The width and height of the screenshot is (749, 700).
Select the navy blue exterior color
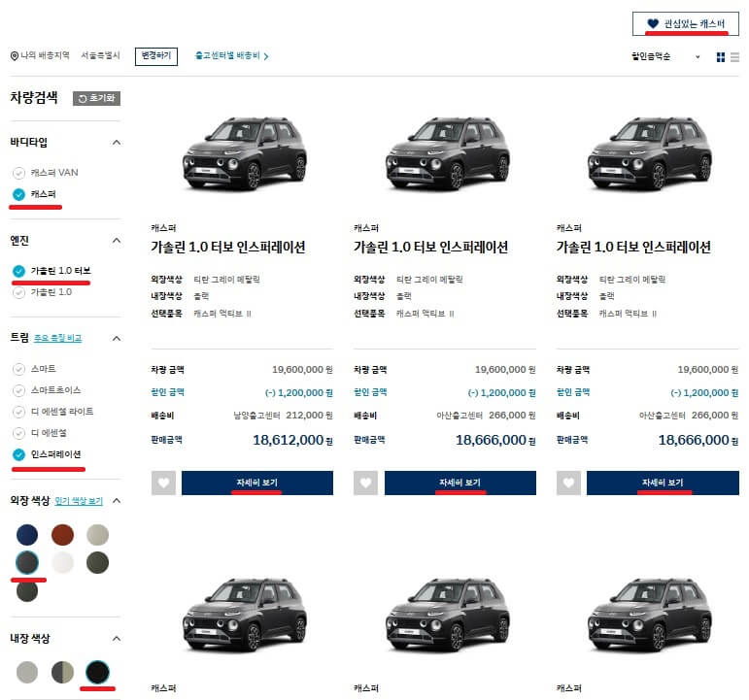tap(27, 535)
